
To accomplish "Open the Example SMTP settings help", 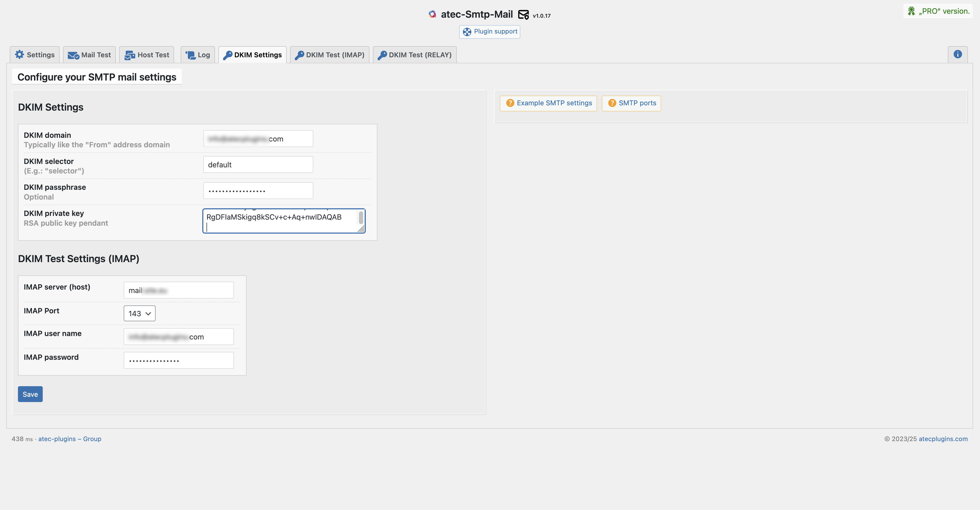I will (548, 103).
